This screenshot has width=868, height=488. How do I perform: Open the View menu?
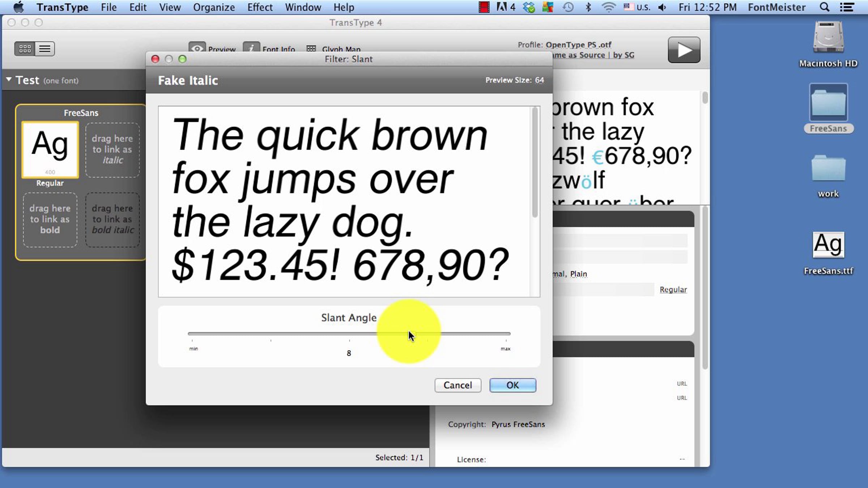pos(170,7)
